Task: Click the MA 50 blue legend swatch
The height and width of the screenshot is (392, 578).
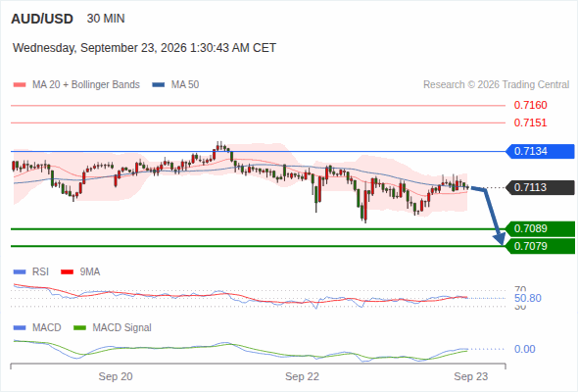Action: tap(159, 85)
